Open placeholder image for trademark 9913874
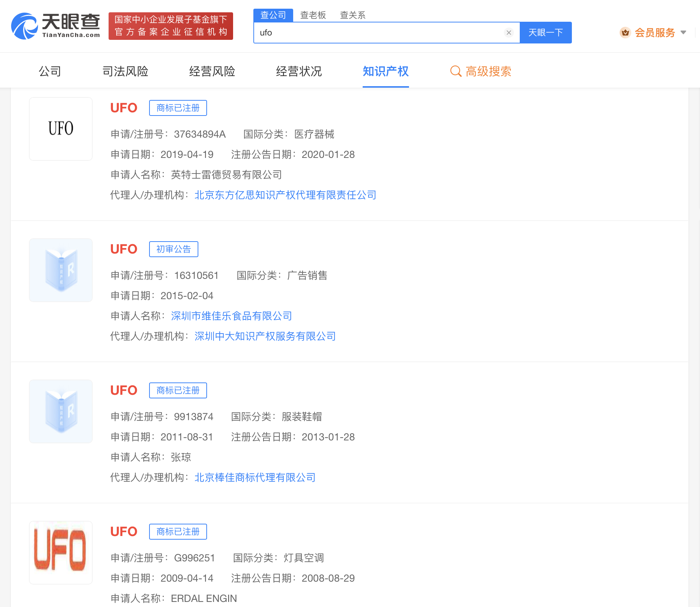Image resolution: width=700 pixels, height=607 pixels. 61,411
